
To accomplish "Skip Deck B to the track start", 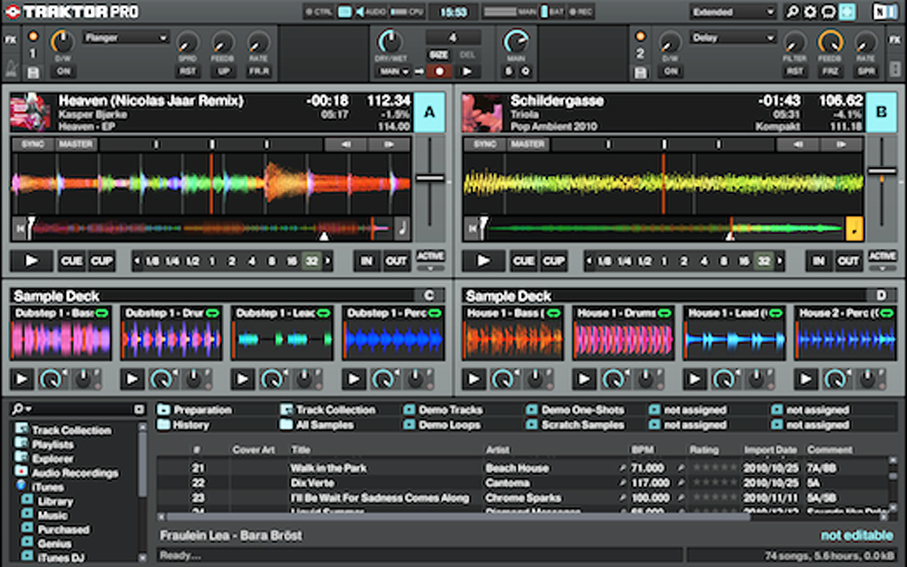I will click(471, 229).
